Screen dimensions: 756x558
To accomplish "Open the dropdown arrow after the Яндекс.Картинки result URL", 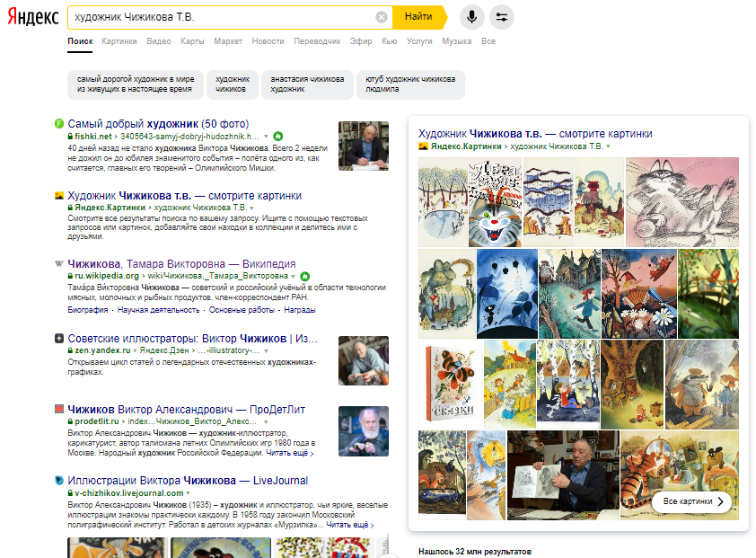I will point(251,208).
